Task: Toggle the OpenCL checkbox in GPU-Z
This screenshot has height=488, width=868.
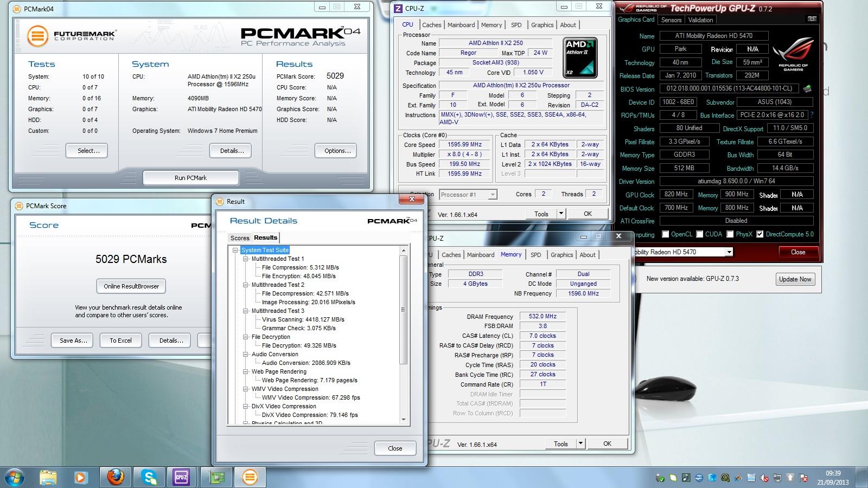Action: [x=665, y=234]
